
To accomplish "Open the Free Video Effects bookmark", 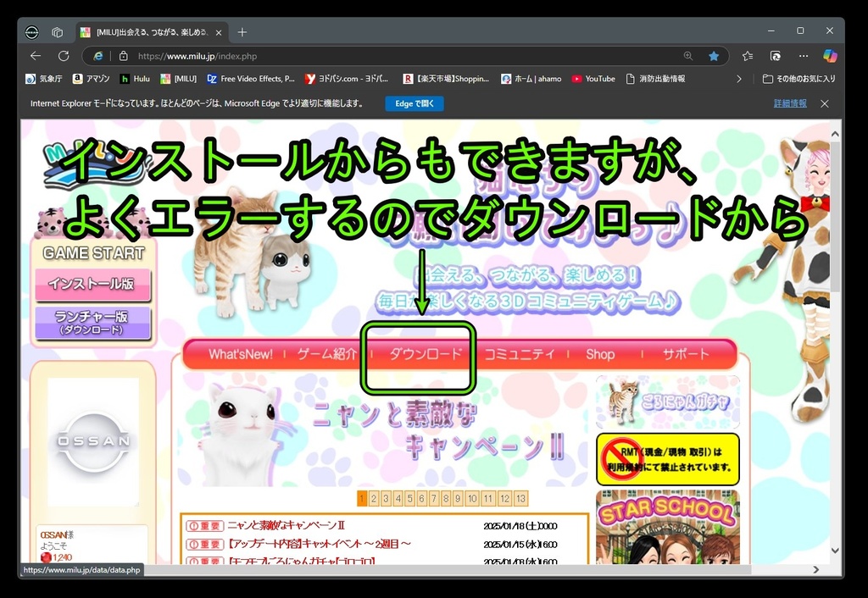I will [251, 79].
